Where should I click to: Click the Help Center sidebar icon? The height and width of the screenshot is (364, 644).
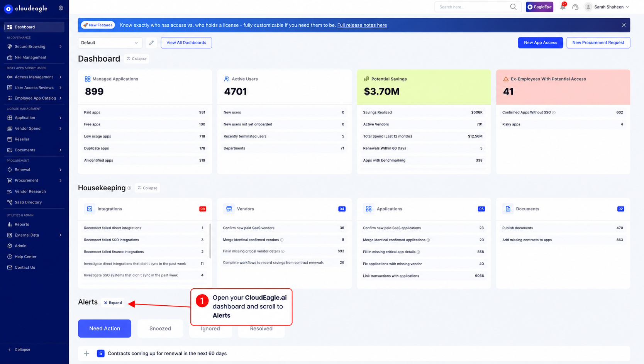[x=10, y=257]
